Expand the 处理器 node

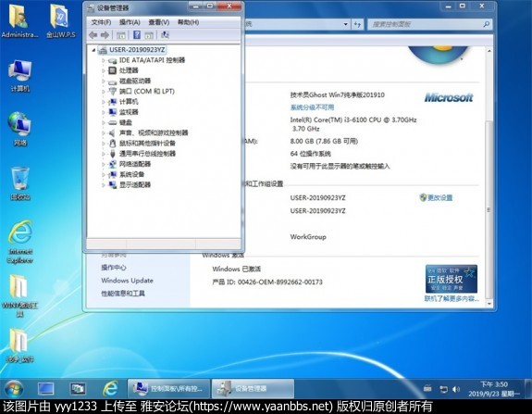(104, 70)
